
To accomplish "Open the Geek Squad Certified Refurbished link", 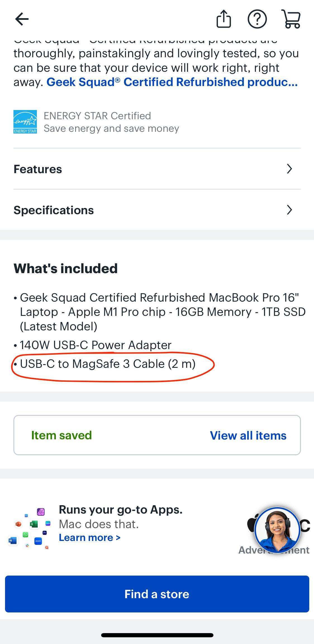I will (172, 82).
